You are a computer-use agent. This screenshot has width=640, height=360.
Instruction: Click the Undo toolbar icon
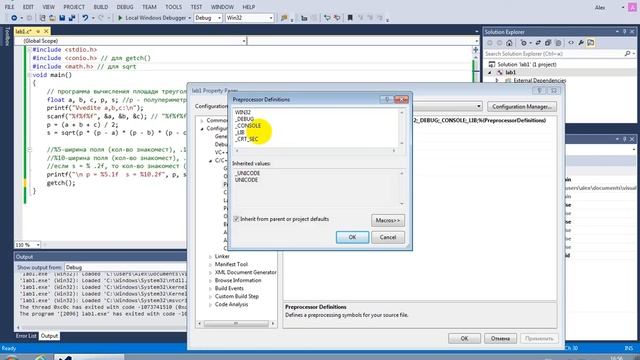pyautogui.click(x=85, y=18)
